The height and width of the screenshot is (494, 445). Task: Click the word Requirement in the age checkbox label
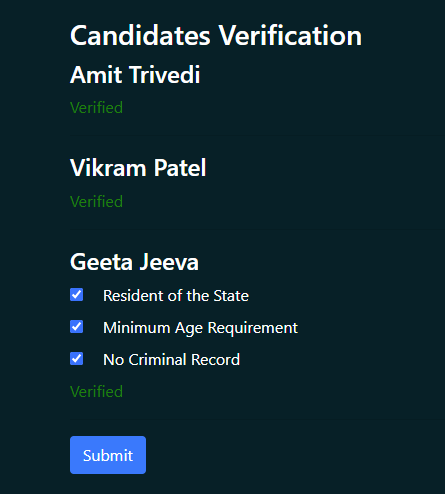253,328
